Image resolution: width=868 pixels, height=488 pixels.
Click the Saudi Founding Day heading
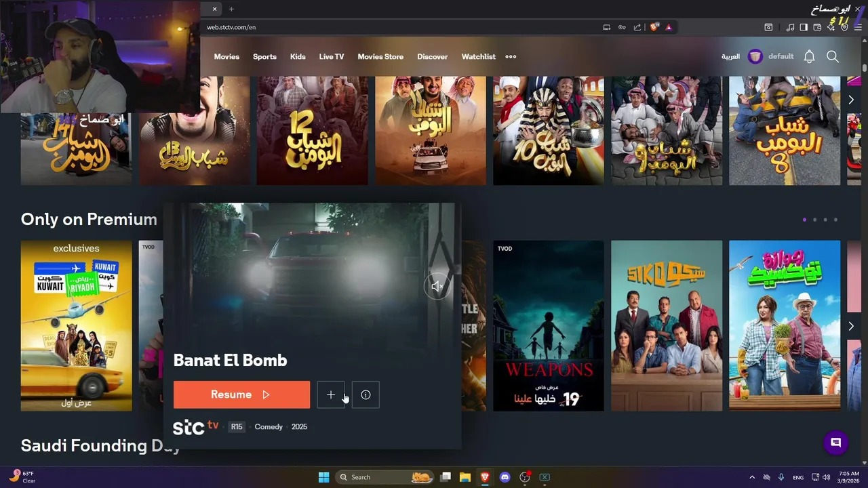click(x=100, y=446)
